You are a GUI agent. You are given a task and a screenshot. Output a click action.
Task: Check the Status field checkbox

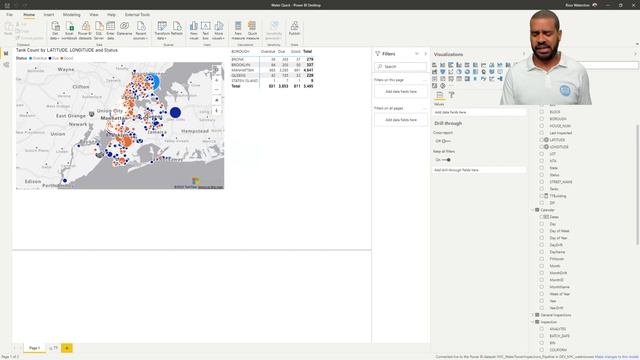(542, 175)
